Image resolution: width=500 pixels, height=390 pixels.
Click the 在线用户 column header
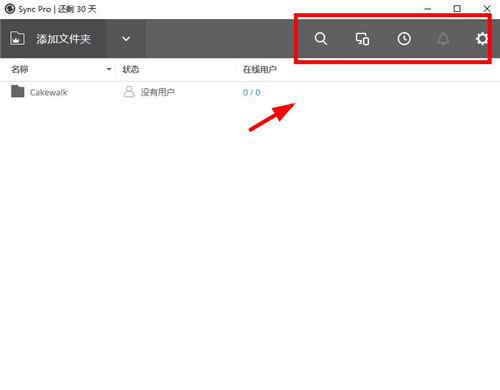click(260, 69)
